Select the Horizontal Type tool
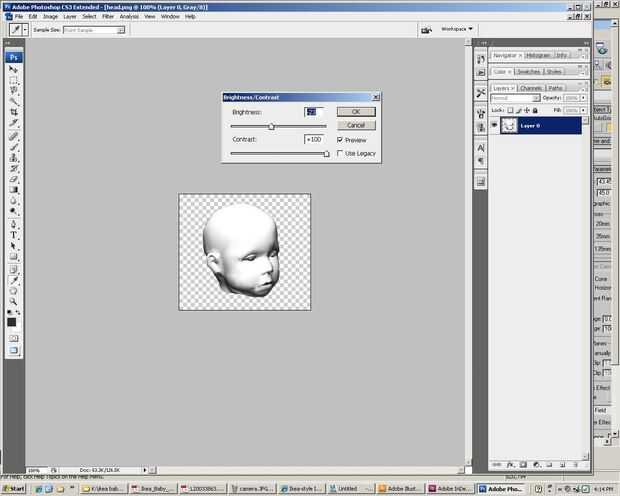 (13, 235)
